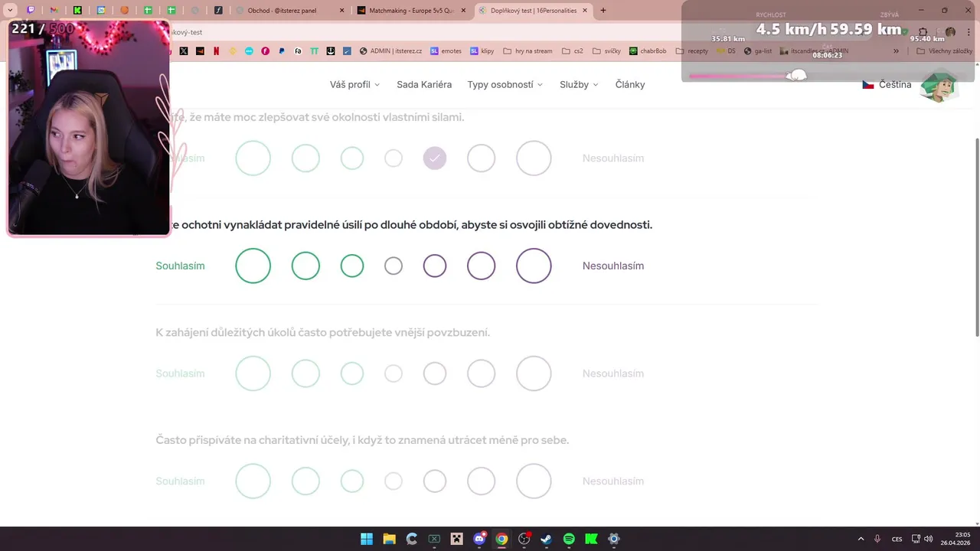Switch to the Obchod itsterez panel tab
The width and height of the screenshot is (980, 551).
point(290,11)
